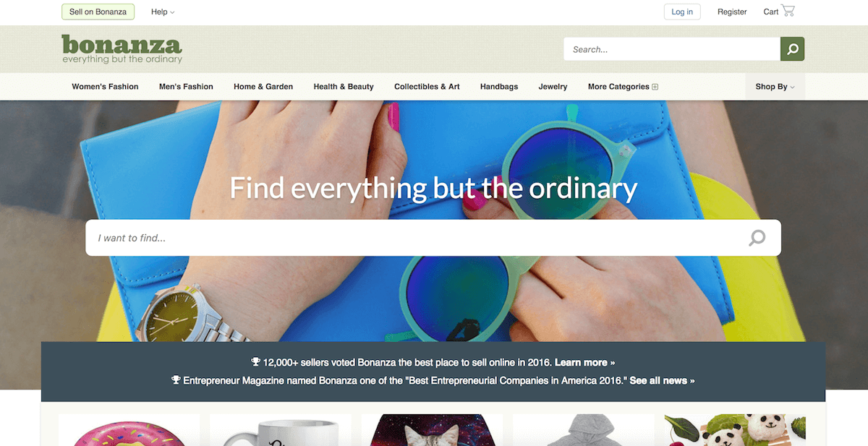Screen dimensions: 868x446
Task: Click the Sell on Bonanza button
Action: click(x=98, y=12)
